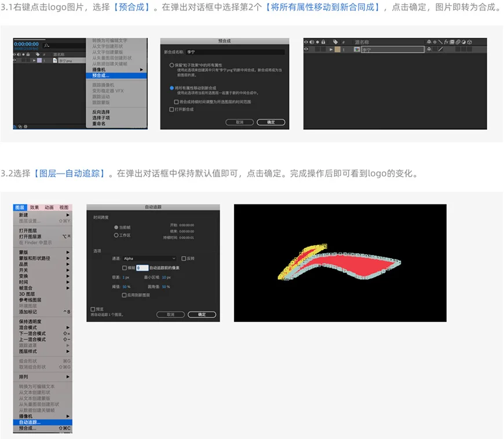The image size is (504, 439).
Task: Click the lavender label swatch of 李宁.png layer
Action: 39,60
